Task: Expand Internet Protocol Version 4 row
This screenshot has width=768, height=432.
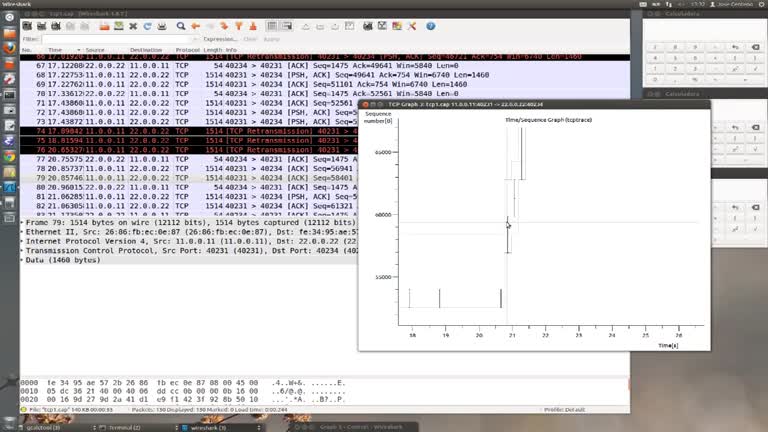Action: pyautogui.click(x=22, y=241)
